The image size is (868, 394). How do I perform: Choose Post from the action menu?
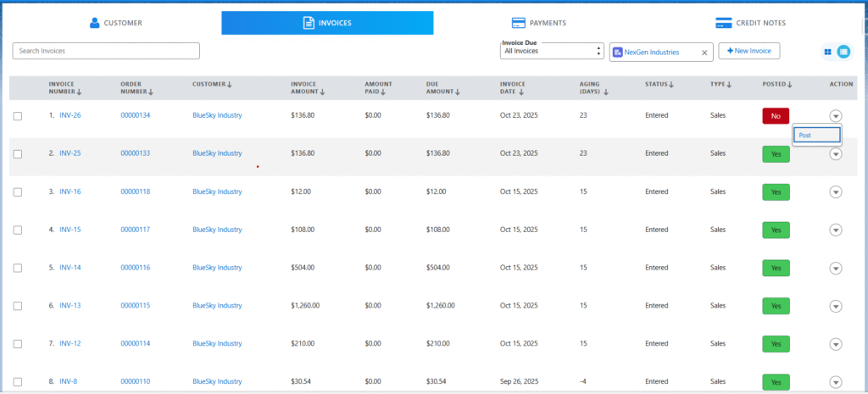point(816,135)
